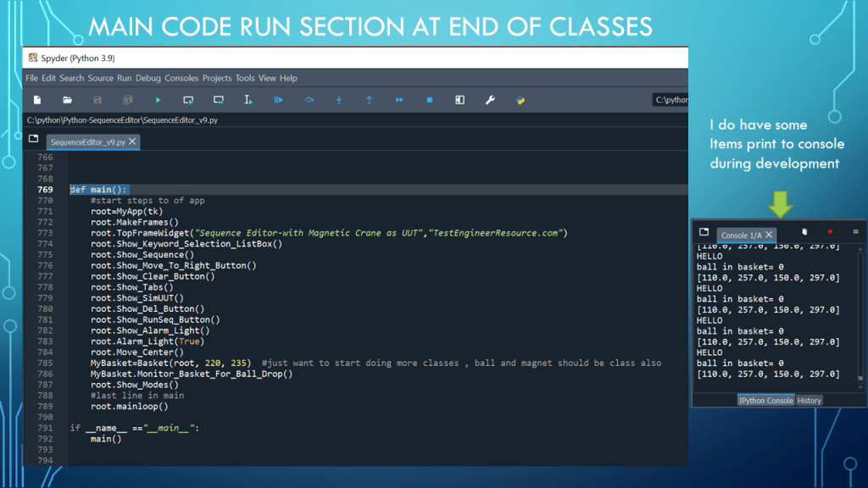Open Preferences with the wrench icon
The width and height of the screenshot is (868, 488).
(490, 100)
